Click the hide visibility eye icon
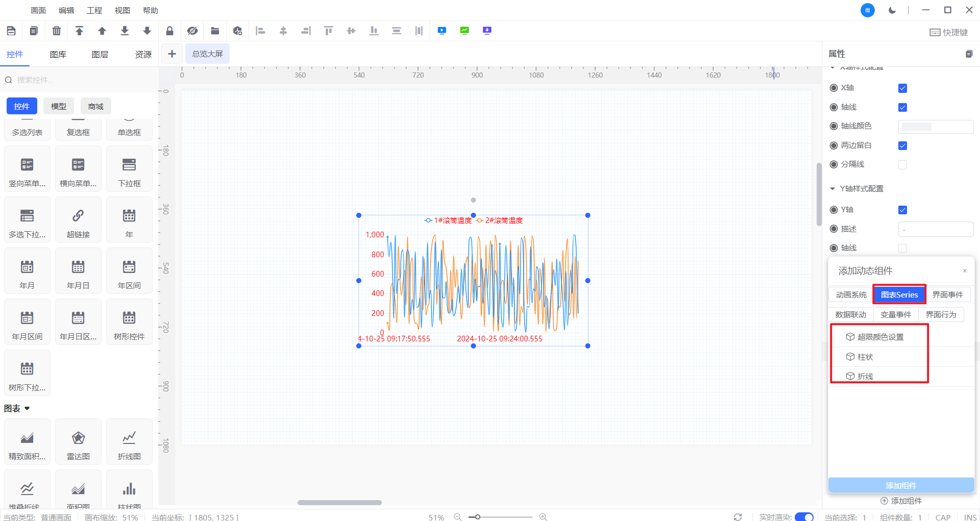The height and width of the screenshot is (521, 980). (x=192, y=31)
